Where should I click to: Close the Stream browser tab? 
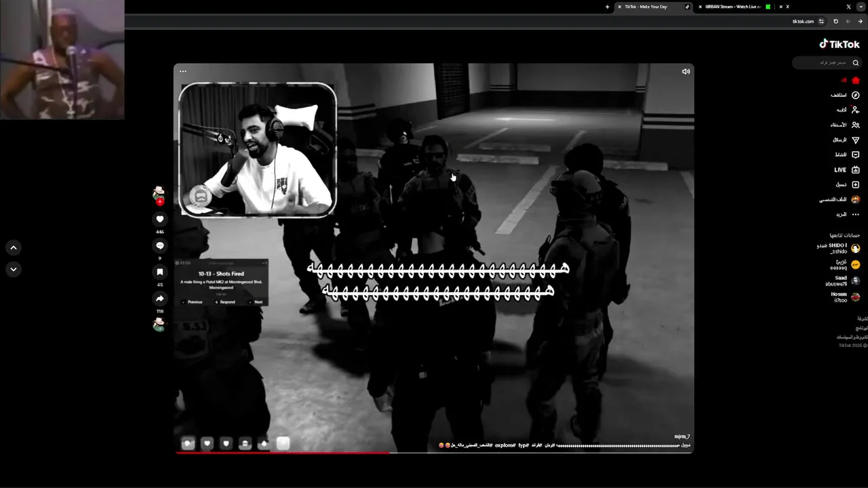[x=701, y=7]
